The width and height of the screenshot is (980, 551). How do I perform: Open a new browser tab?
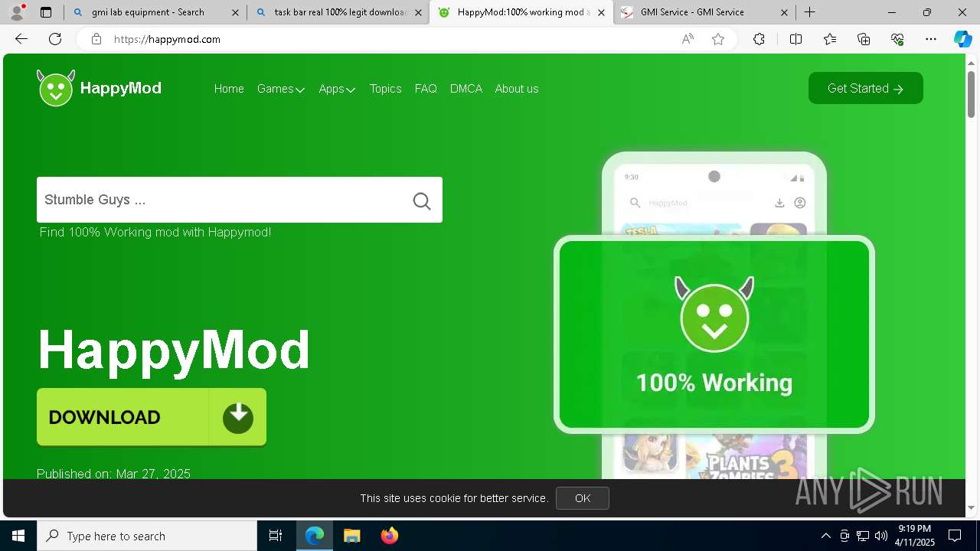coord(809,12)
